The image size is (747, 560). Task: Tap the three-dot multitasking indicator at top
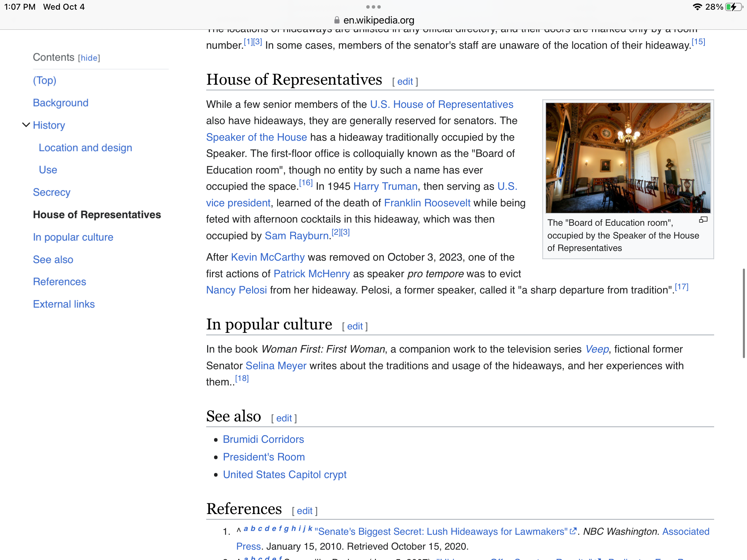[373, 7]
